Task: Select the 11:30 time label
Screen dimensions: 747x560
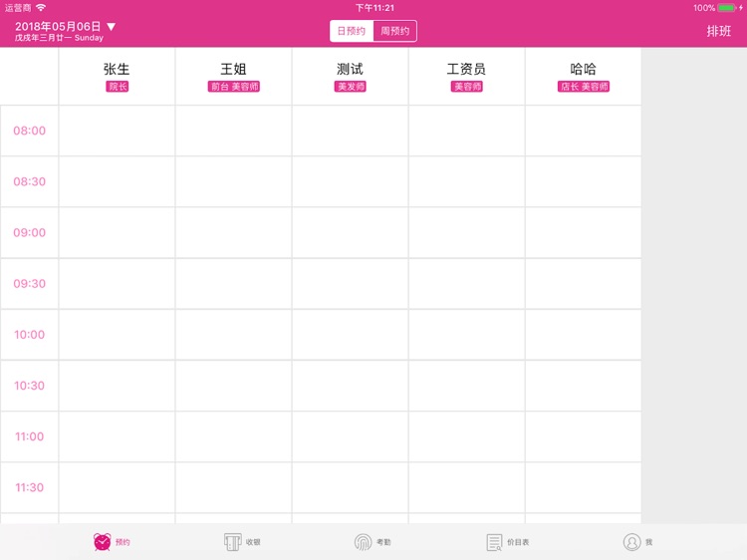Action: [x=30, y=487]
